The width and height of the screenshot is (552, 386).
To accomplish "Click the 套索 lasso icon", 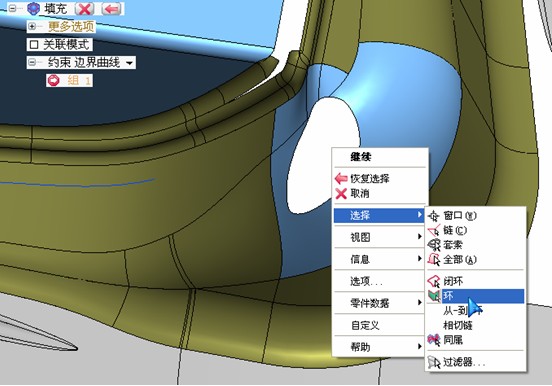I will click(434, 245).
